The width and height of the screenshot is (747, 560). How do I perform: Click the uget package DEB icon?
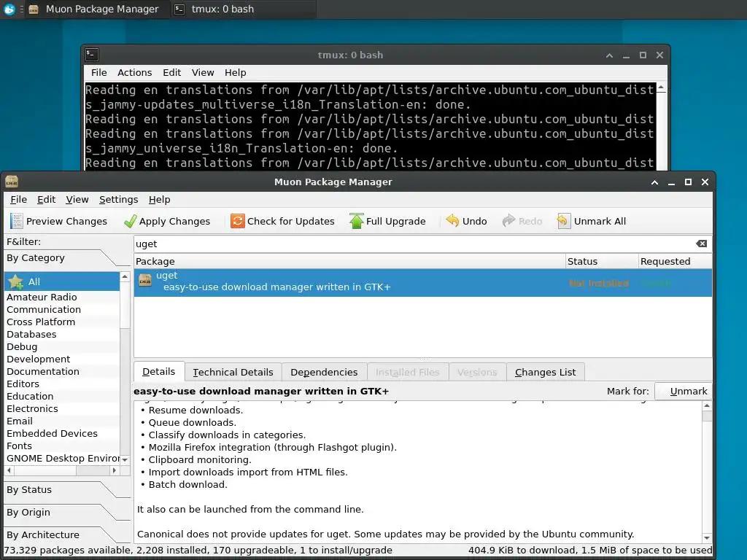click(x=145, y=281)
